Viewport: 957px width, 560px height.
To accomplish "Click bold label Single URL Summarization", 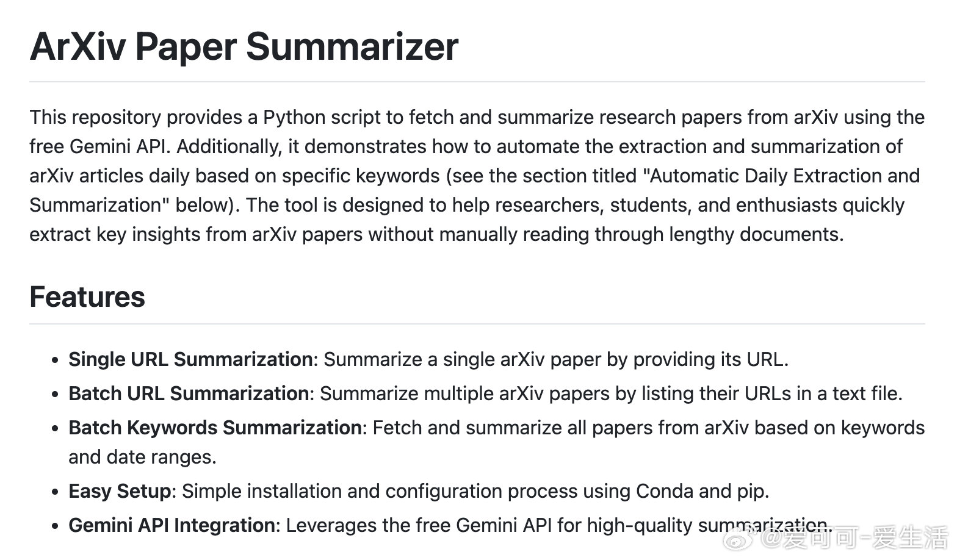I will pyautogui.click(x=190, y=359).
